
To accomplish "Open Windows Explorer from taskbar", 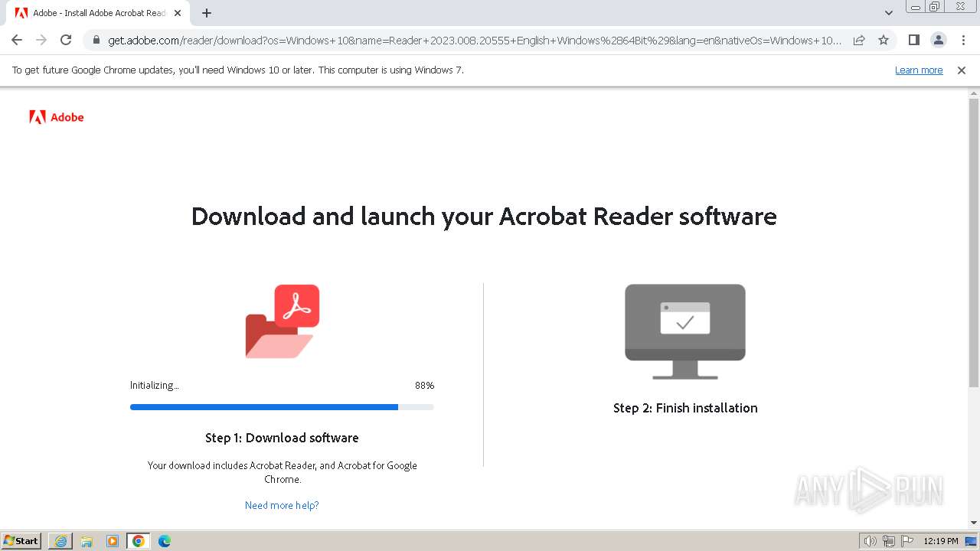I will [87, 541].
